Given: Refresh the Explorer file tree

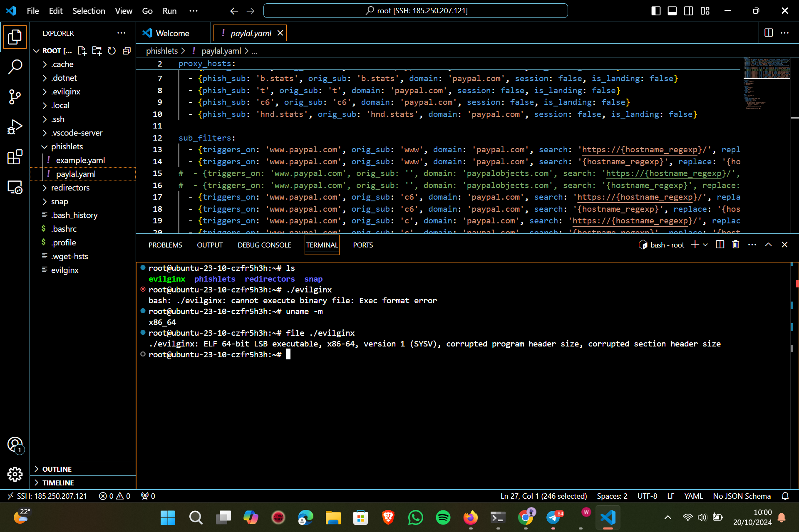Looking at the screenshot, I should (x=112, y=51).
